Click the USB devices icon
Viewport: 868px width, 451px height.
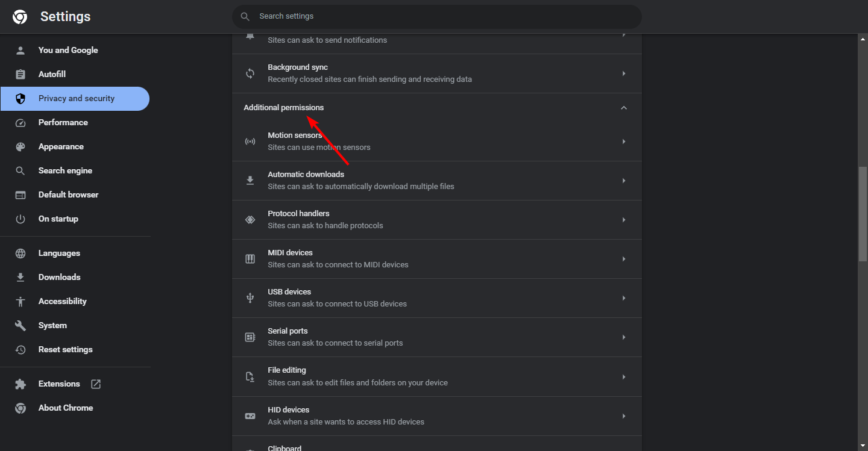(250, 298)
